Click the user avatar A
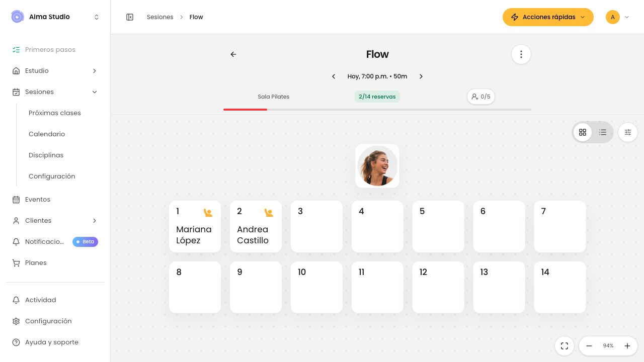 [x=613, y=17]
